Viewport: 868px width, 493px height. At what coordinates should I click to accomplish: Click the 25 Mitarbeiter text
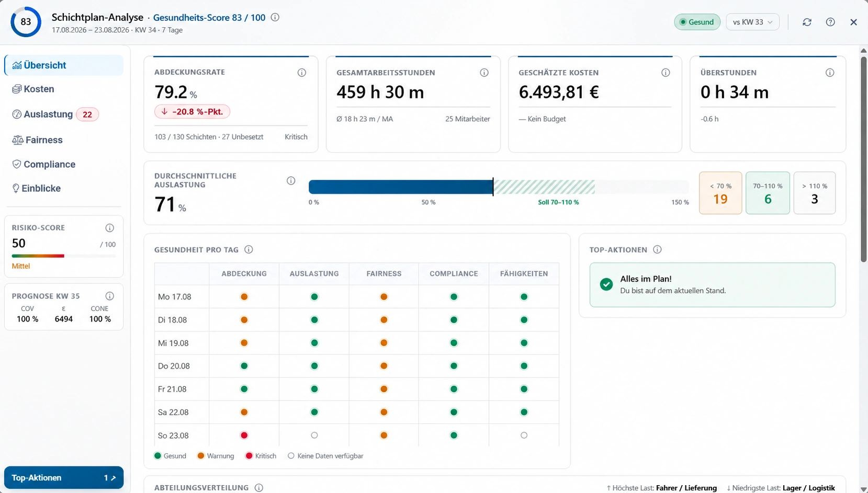coord(468,119)
